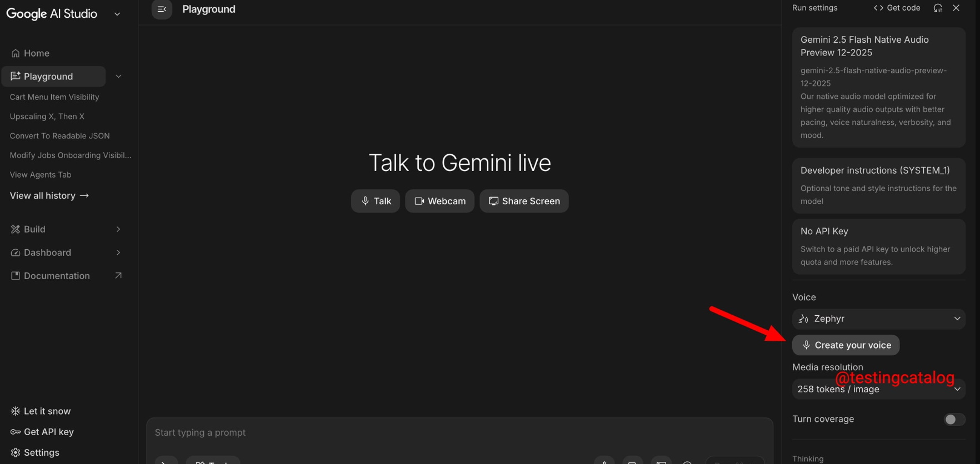Click the Get API key icon

tap(16, 432)
